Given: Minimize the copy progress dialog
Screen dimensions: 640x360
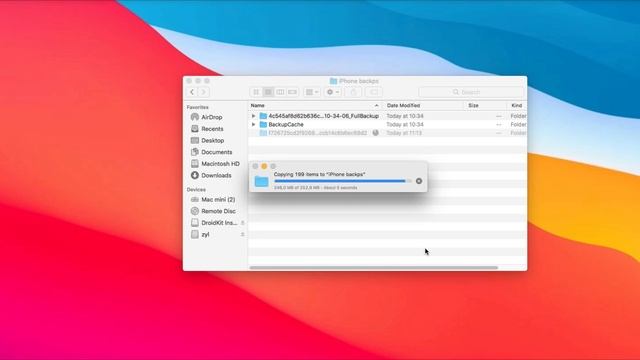Looking at the screenshot, I should (264, 166).
